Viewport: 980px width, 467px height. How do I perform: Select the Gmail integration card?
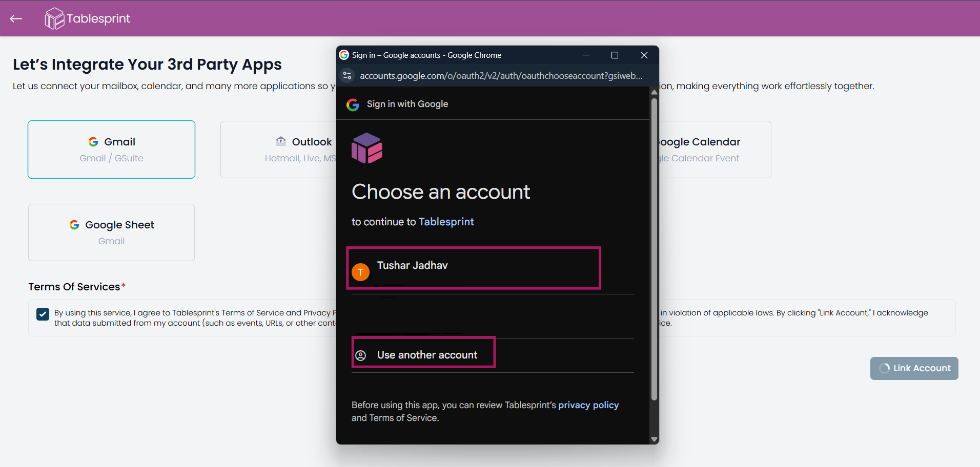click(111, 150)
